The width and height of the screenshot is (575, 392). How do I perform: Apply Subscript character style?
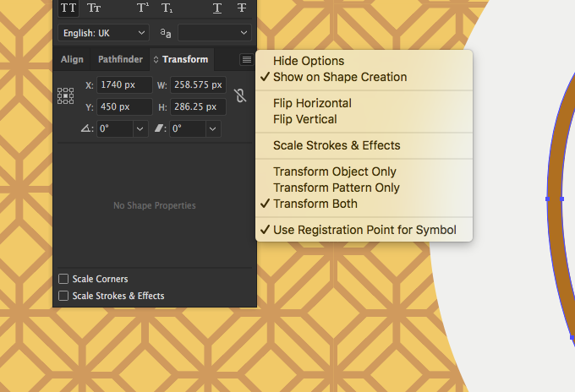167,8
